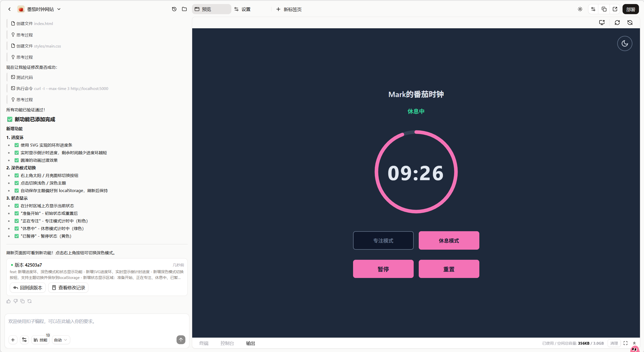Switch to the 设置 tab
The width and height of the screenshot is (644, 352).
click(x=242, y=9)
